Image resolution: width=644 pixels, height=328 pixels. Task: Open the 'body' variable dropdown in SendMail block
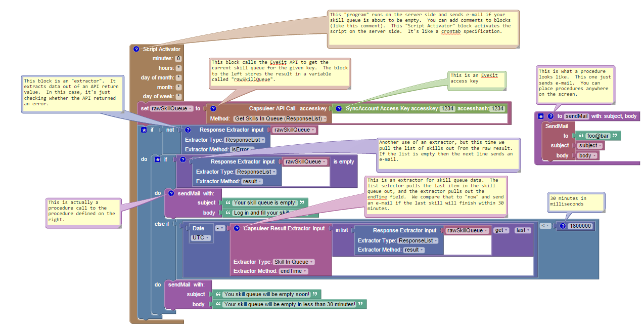[587, 155]
